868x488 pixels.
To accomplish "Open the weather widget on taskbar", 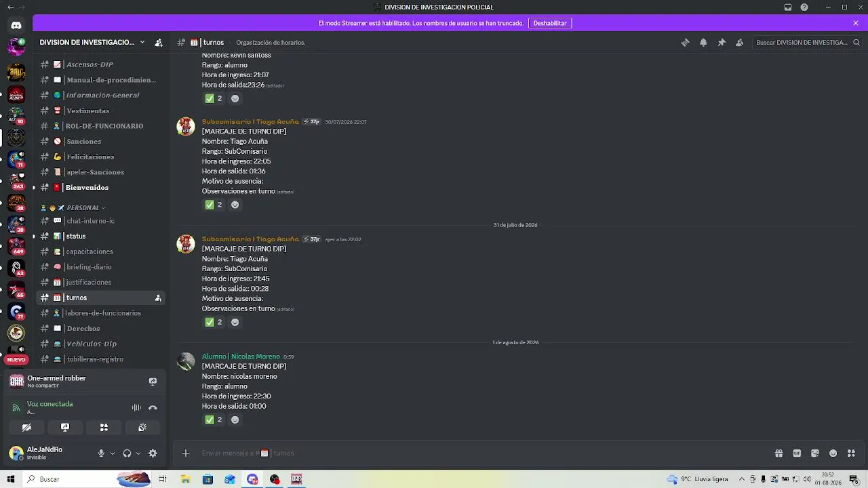I will pos(698,479).
